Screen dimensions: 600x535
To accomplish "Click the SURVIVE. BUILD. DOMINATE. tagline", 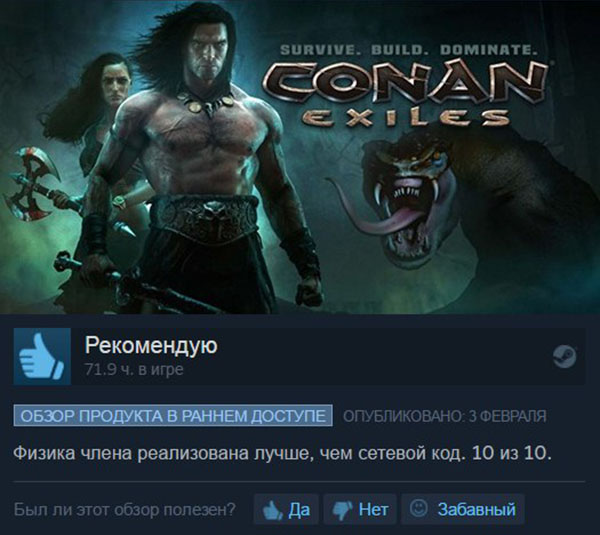I will point(408,50).
